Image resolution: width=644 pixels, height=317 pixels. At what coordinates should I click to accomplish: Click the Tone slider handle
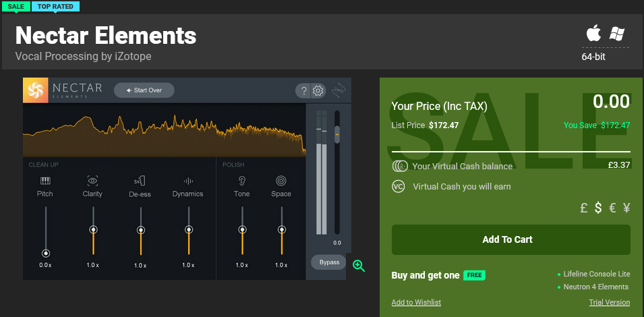coord(242,229)
